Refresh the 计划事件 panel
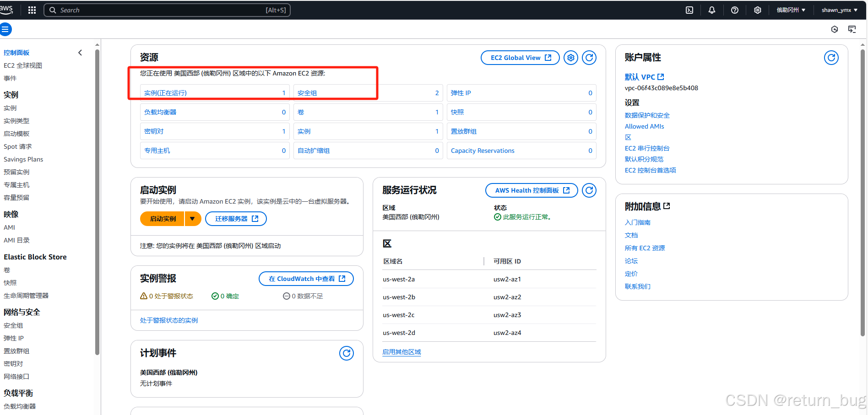The height and width of the screenshot is (415, 868). [x=347, y=353]
